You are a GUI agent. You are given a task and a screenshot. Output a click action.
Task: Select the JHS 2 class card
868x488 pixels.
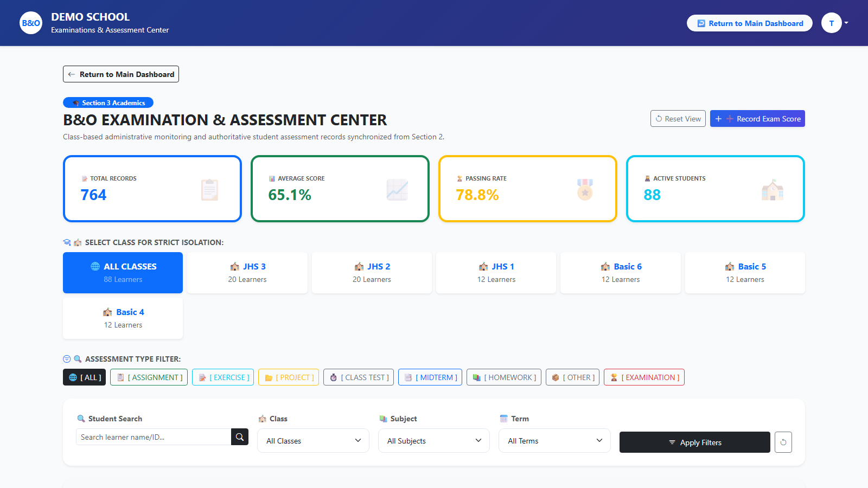pyautogui.click(x=372, y=273)
